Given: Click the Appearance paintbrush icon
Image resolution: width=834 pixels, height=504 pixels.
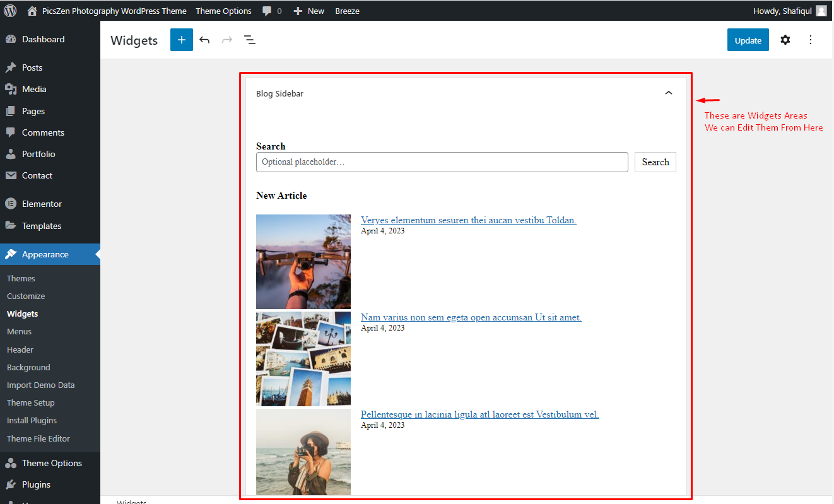Looking at the screenshot, I should [x=11, y=254].
